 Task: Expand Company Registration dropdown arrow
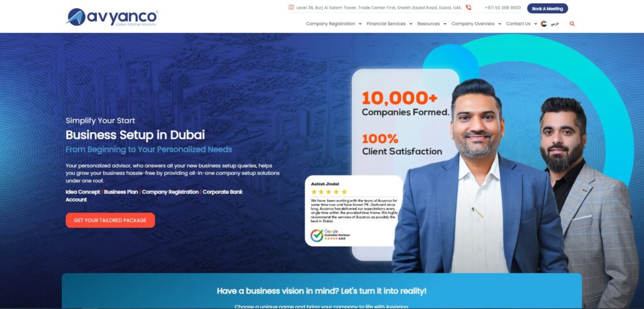[x=360, y=24]
